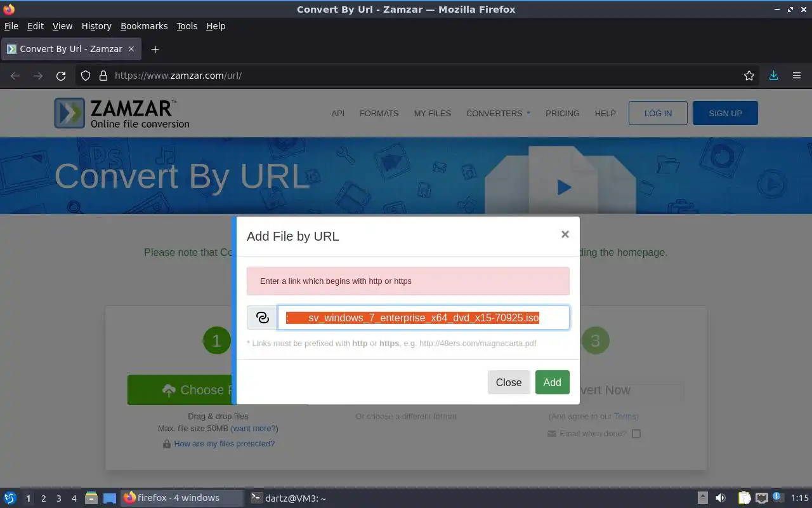
Task: Click the green Add button
Action: [552, 382]
